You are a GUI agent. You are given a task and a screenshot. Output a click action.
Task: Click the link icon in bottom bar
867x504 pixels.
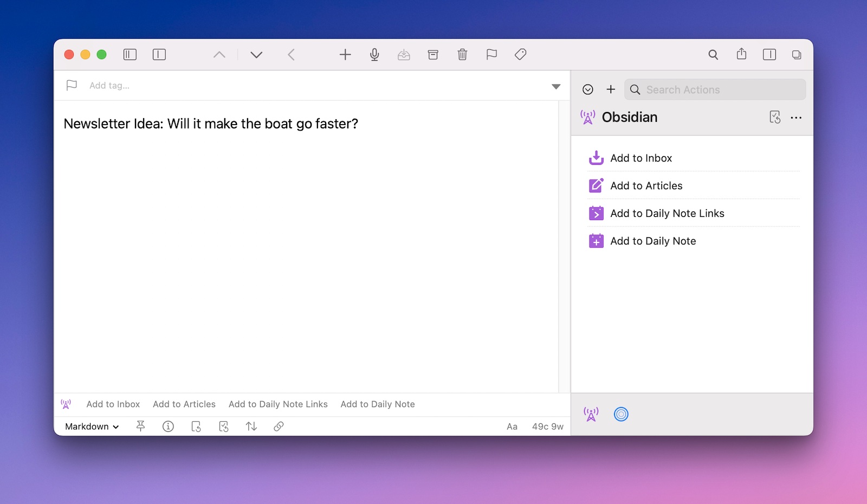click(279, 427)
